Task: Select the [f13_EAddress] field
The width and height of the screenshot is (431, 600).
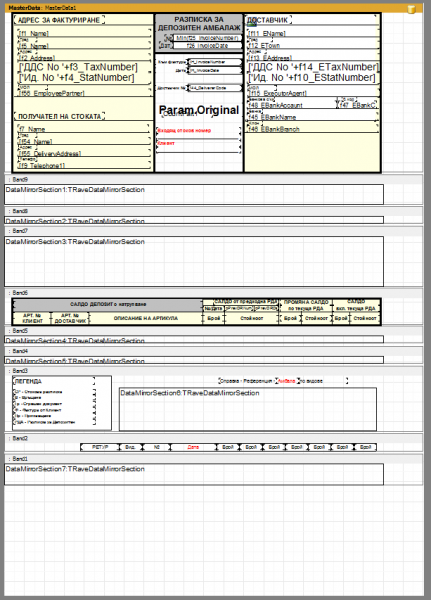Action: pyautogui.click(x=313, y=57)
